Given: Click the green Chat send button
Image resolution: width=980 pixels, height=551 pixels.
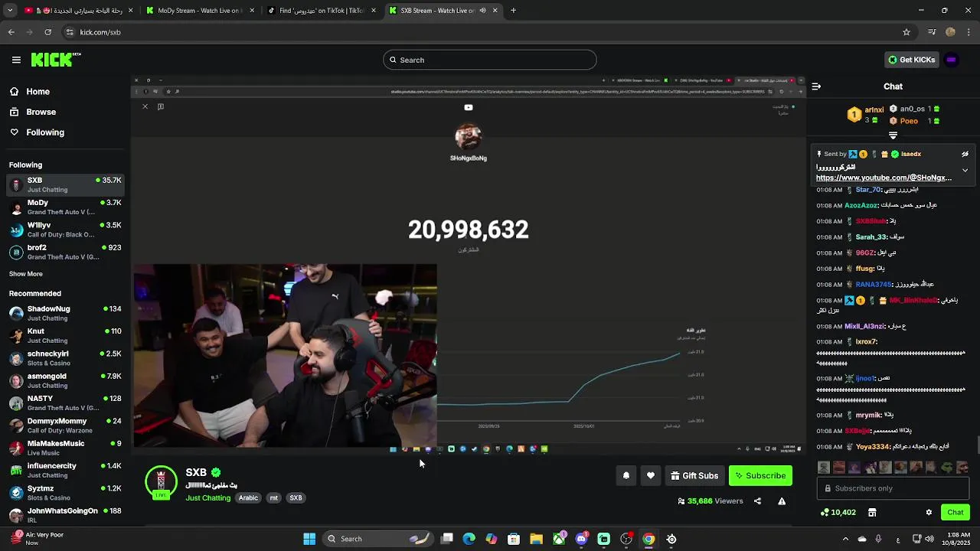Looking at the screenshot, I should click(x=955, y=513).
